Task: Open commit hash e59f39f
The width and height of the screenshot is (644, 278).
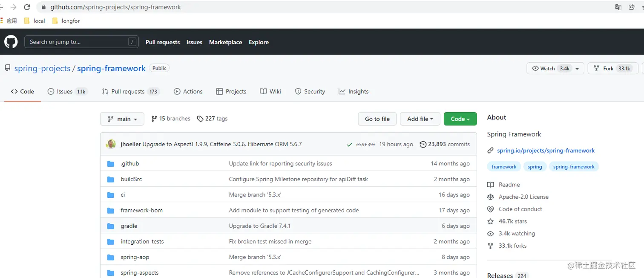Action: [x=366, y=145]
